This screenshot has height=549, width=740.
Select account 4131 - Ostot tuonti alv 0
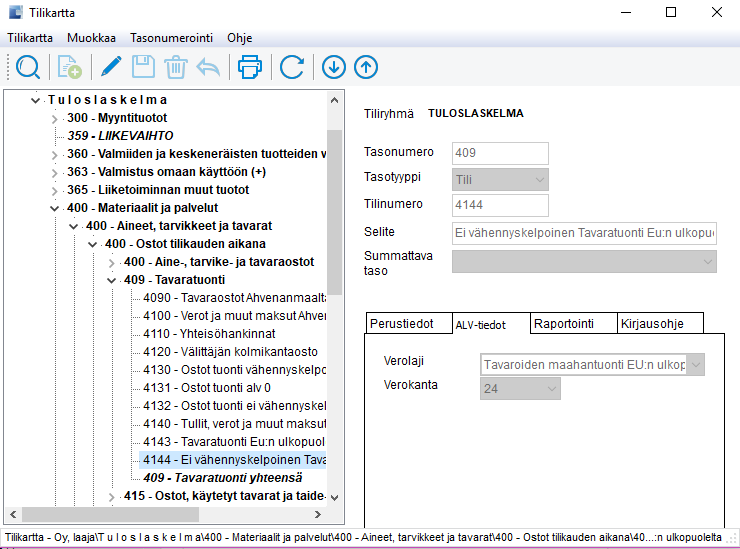click(207, 388)
